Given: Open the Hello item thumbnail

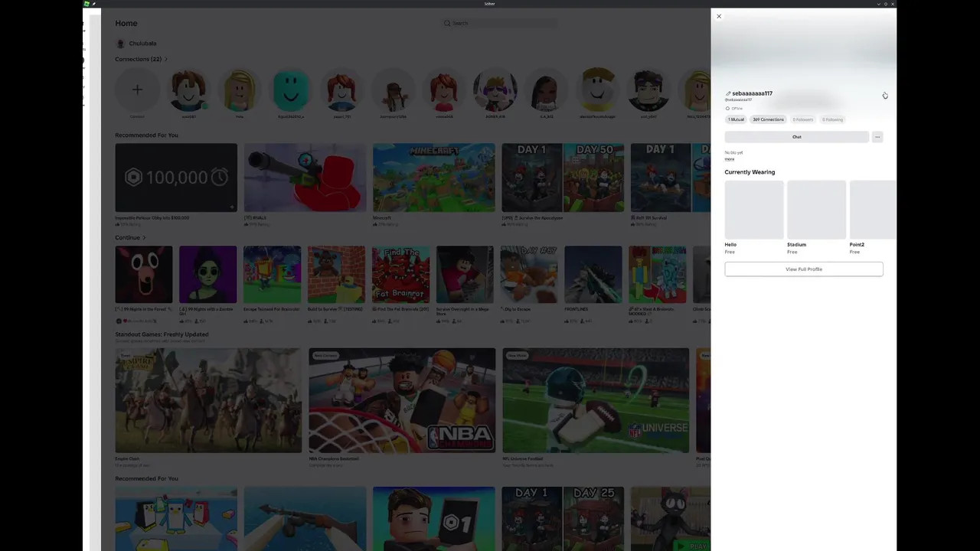Looking at the screenshot, I should [x=754, y=210].
